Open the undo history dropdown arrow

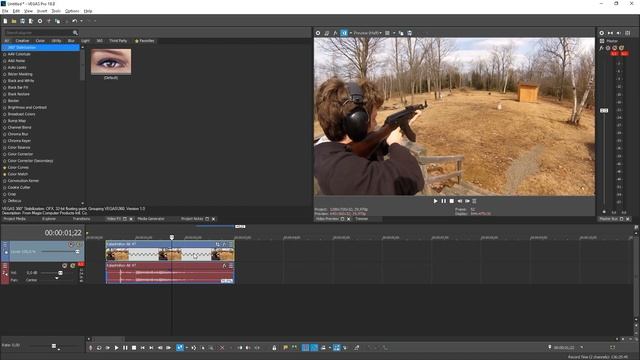click(x=81, y=21)
